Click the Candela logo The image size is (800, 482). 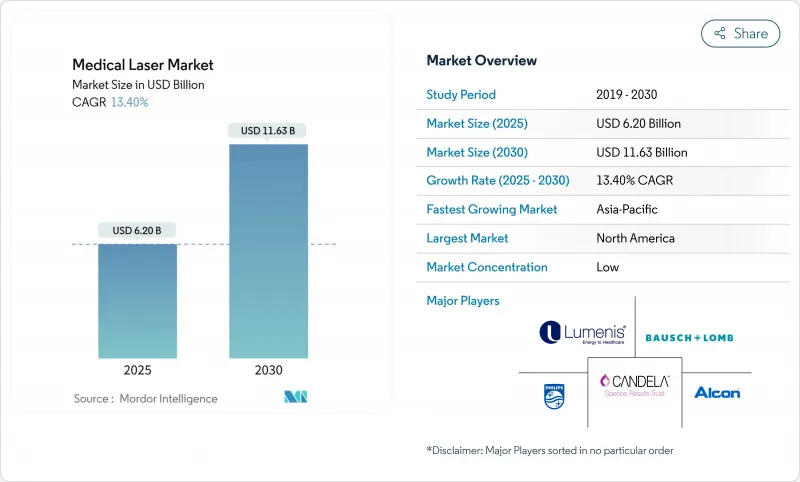[x=634, y=386]
